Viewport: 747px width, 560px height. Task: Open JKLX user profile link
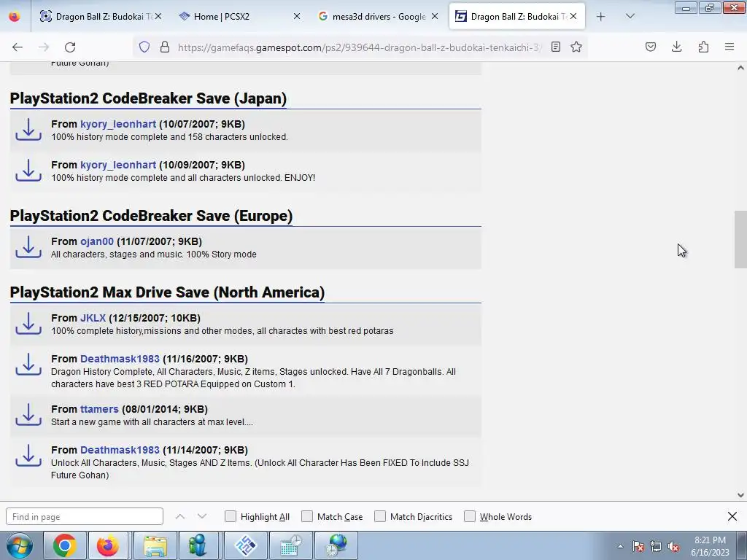coord(93,318)
